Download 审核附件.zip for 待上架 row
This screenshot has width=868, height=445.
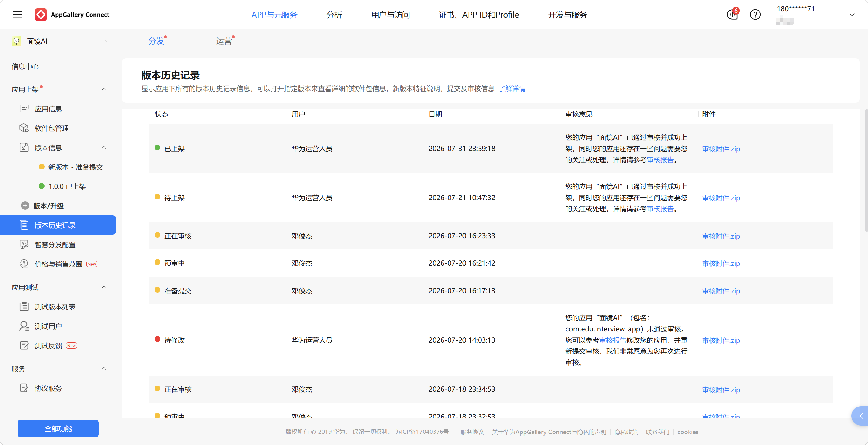click(x=721, y=198)
